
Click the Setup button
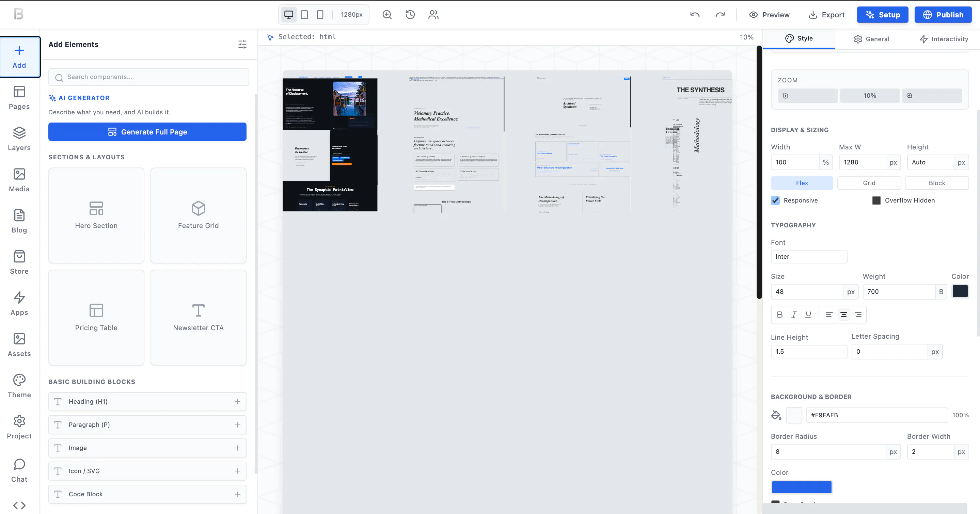883,15
